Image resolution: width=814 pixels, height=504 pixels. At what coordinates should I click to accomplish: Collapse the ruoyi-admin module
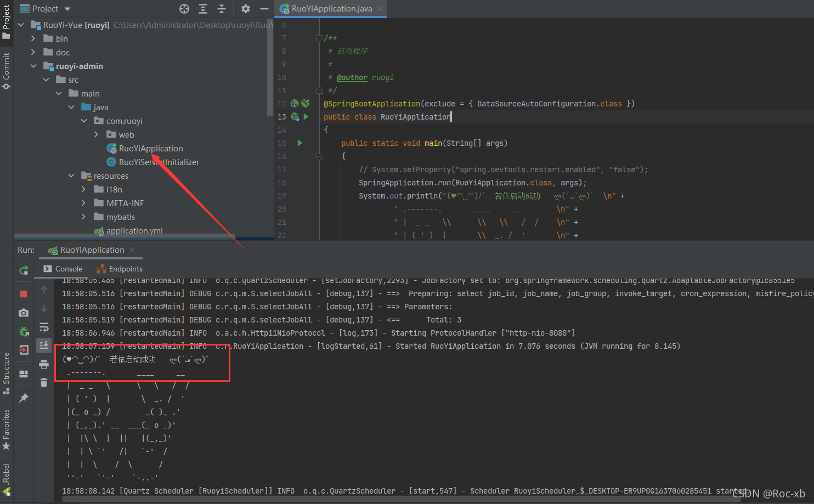point(33,66)
